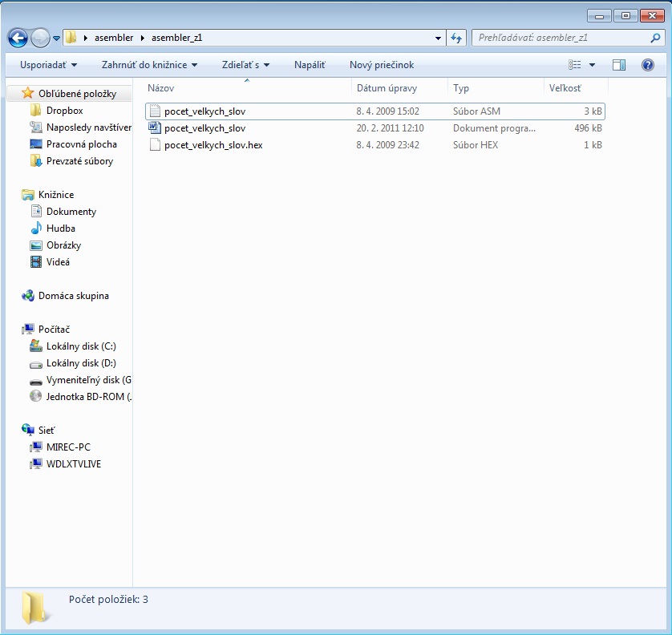672x635 pixels.
Task: Open Domáca skupina in sidebar
Action: pyautogui.click(x=73, y=296)
